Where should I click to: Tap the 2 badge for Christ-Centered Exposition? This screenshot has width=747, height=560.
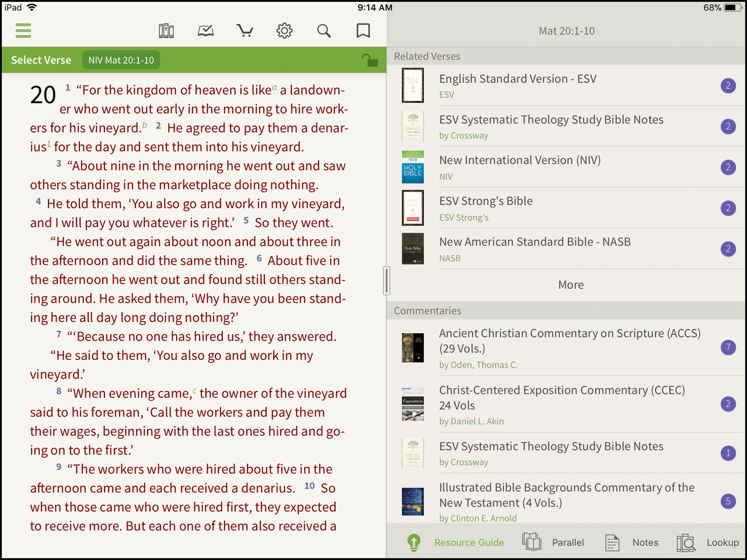pyautogui.click(x=728, y=404)
